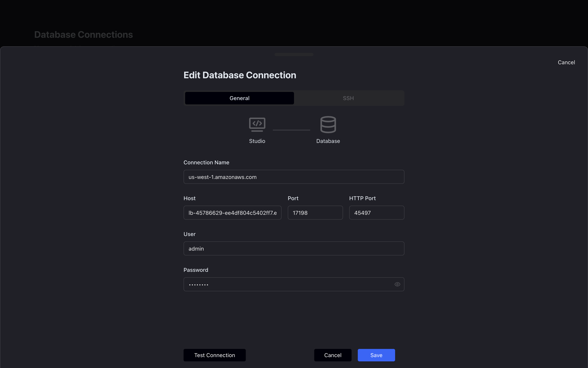Click the Studio caption text
Image resolution: width=588 pixels, height=368 pixels.
click(257, 141)
